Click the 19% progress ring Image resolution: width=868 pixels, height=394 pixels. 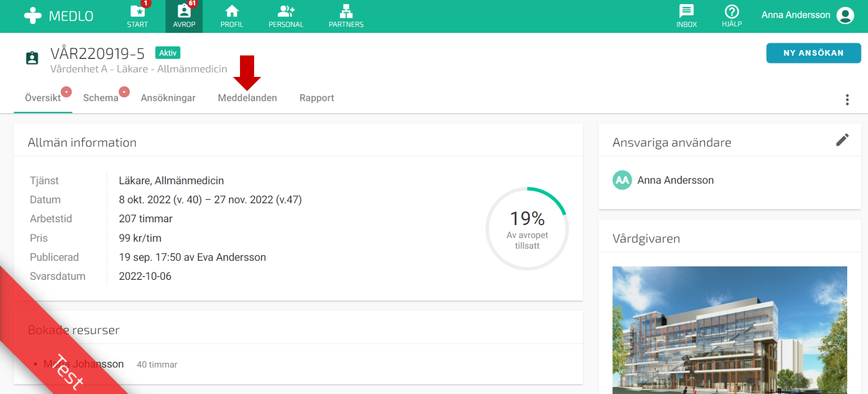(527, 229)
